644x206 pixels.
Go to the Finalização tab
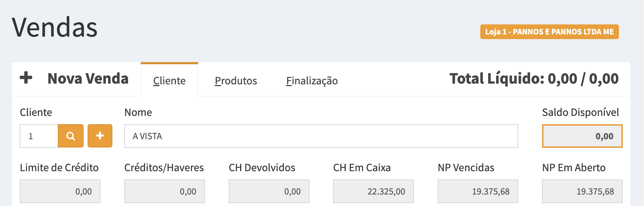click(312, 81)
